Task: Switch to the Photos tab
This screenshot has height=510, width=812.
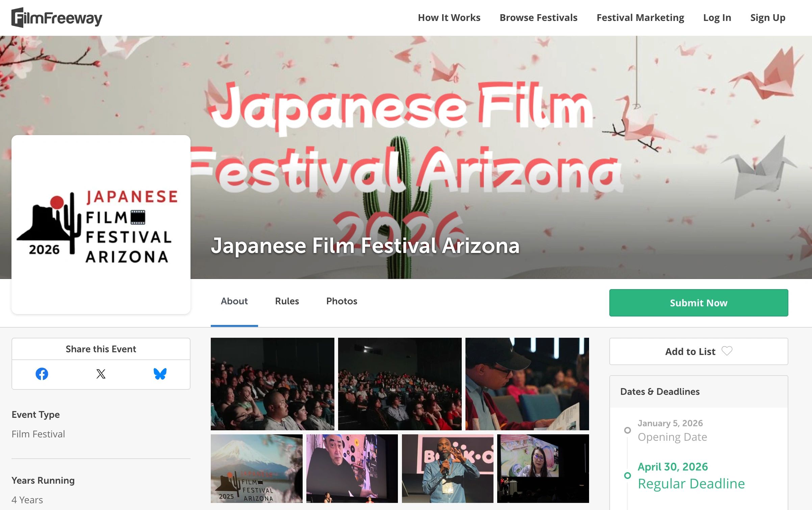Action: [x=341, y=301]
